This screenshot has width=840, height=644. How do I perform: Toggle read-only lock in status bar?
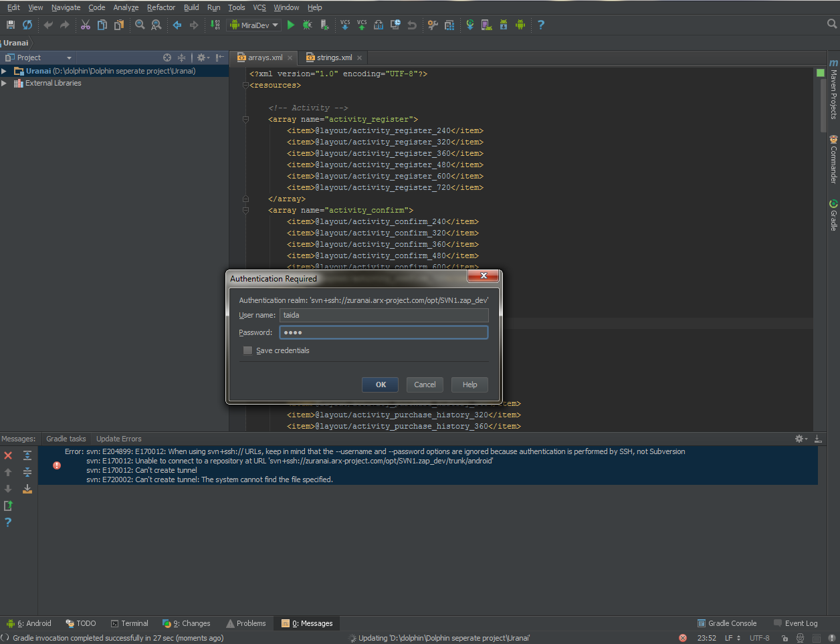point(784,638)
